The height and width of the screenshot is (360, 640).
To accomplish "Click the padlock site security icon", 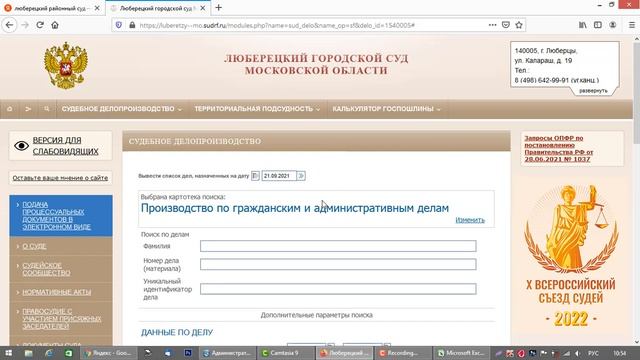I will [132, 25].
